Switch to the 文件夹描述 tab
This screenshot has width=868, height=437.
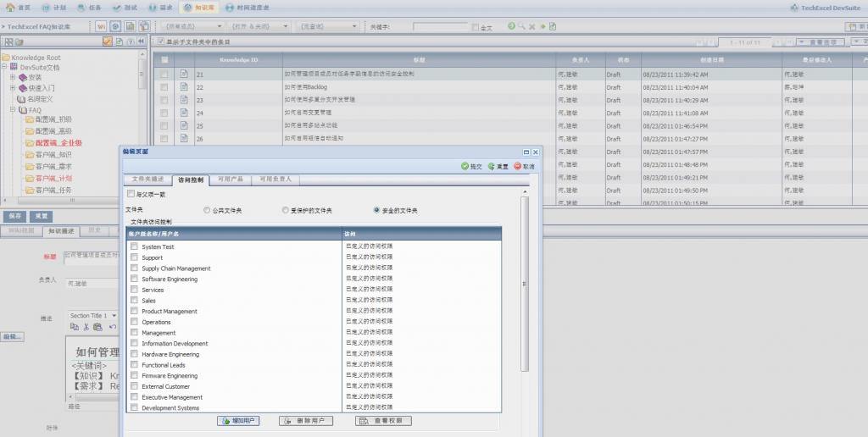pos(146,180)
